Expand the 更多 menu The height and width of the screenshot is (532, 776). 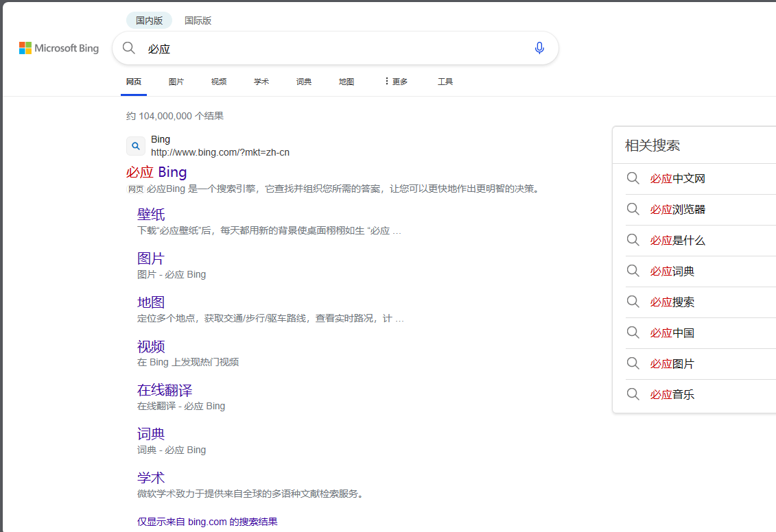point(396,82)
